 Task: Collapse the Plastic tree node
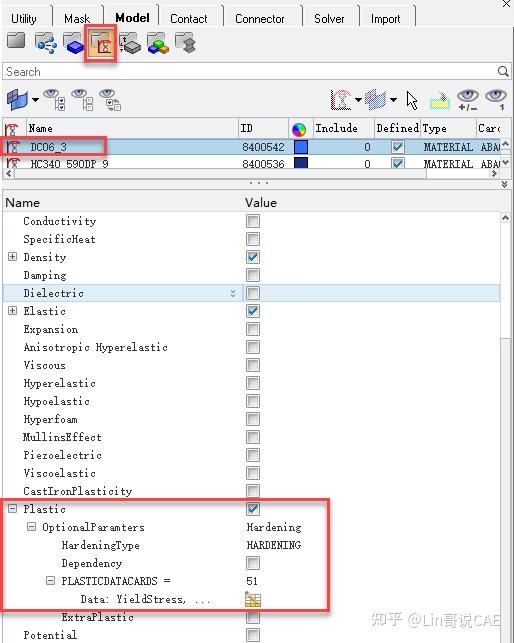coord(13,509)
